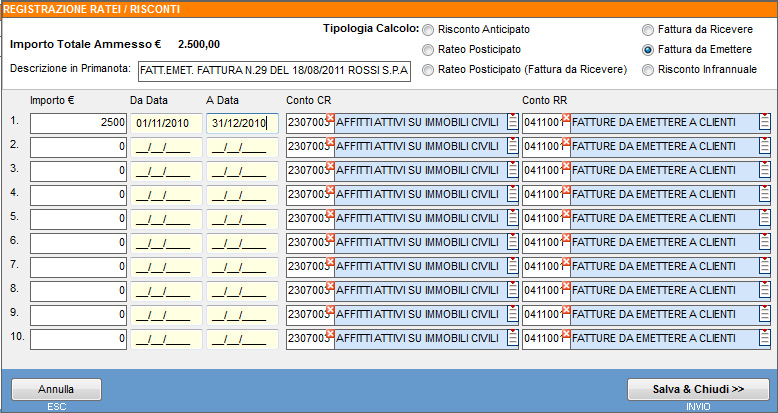
Task: Click red X on Conto CR row 5
Action: click(x=329, y=214)
